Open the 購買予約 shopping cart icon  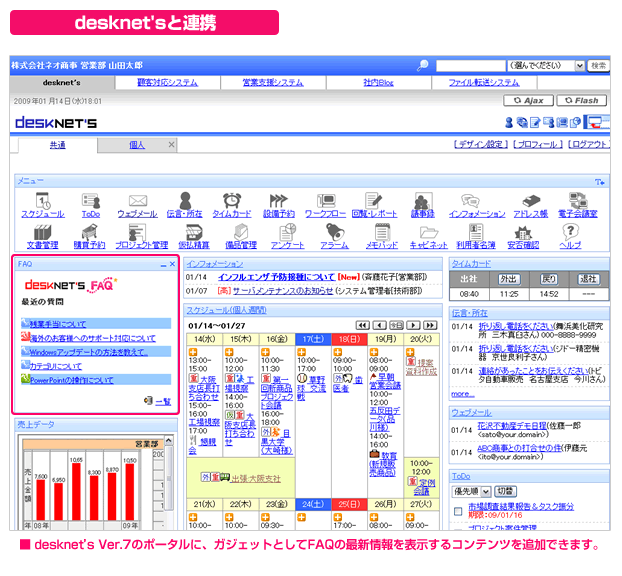point(90,232)
